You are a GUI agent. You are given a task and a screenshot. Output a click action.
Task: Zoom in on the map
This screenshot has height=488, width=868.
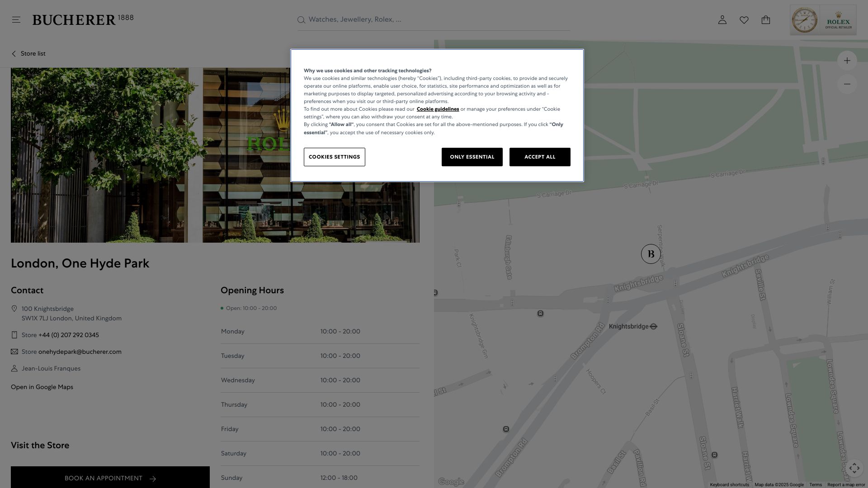(847, 61)
